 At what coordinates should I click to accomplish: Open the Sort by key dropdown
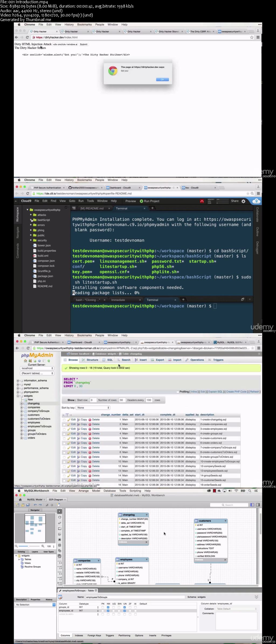93,408
